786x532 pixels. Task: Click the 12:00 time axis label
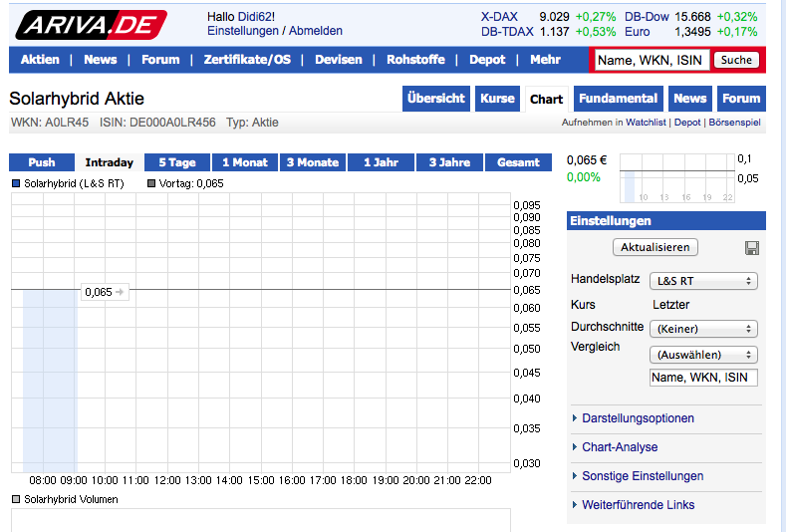pos(167,480)
